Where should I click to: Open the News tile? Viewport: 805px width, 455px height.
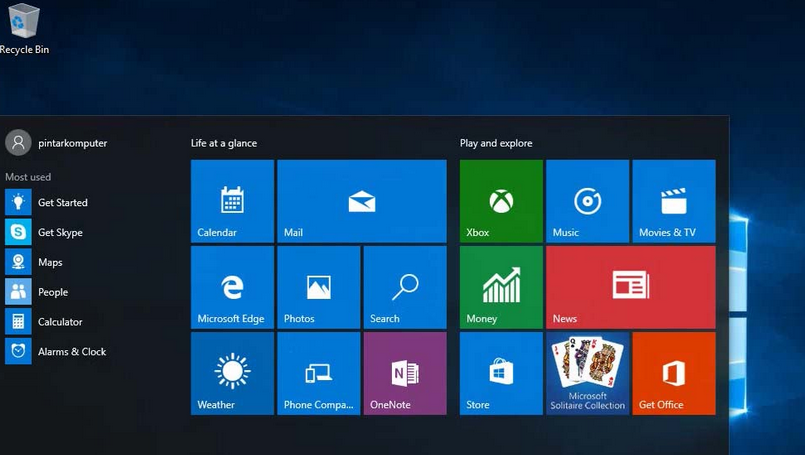(x=630, y=287)
